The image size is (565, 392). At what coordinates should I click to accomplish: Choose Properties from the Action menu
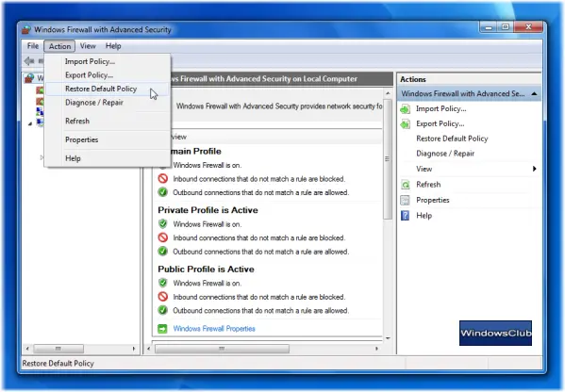[107, 140]
